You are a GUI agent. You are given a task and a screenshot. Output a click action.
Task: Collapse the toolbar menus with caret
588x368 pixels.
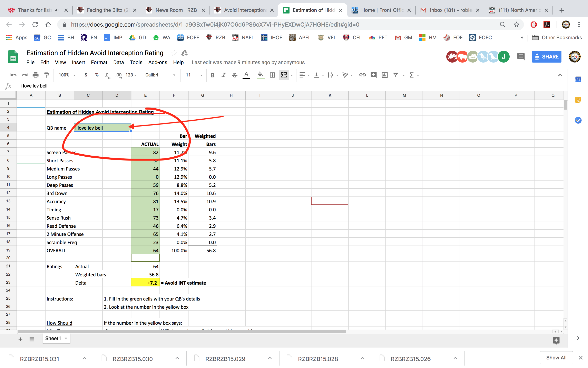click(x=560, y=75)
